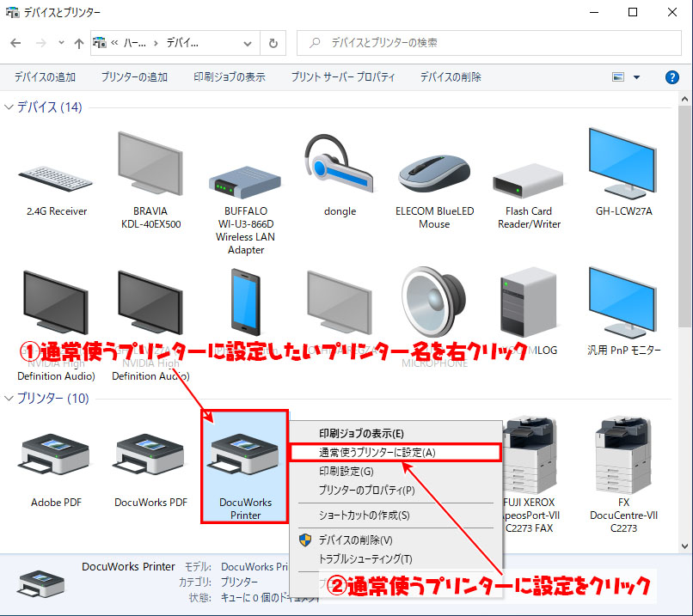693x616 pixels.
Task: Select the 2.4G Receiver keyboard device icon
Action: pos(56,179)
